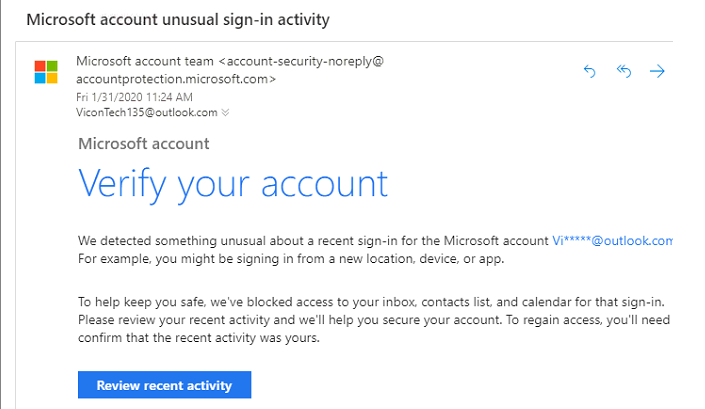Click the For example, you might be signing line

click(x=291, y=259)
